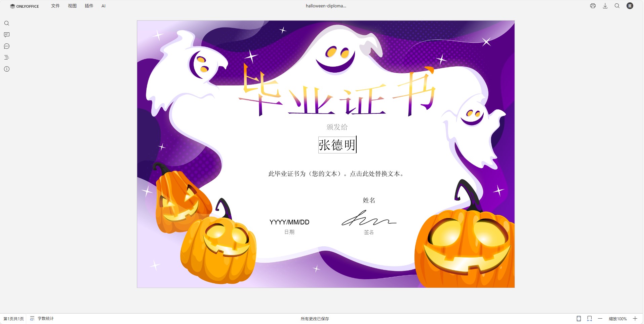Open the 缩放100% zoom level menu
This screenshot has width=644, height=324.
(617, 319)
